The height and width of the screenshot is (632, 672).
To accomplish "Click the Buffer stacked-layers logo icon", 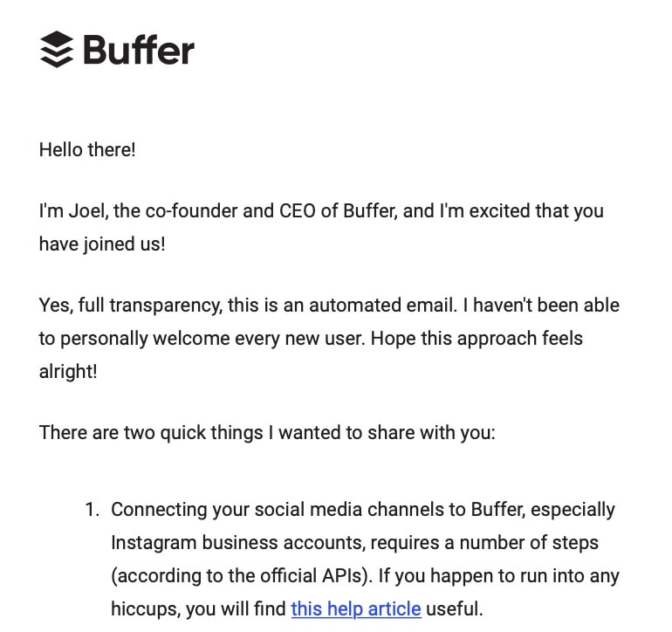I will click(57, 49).
